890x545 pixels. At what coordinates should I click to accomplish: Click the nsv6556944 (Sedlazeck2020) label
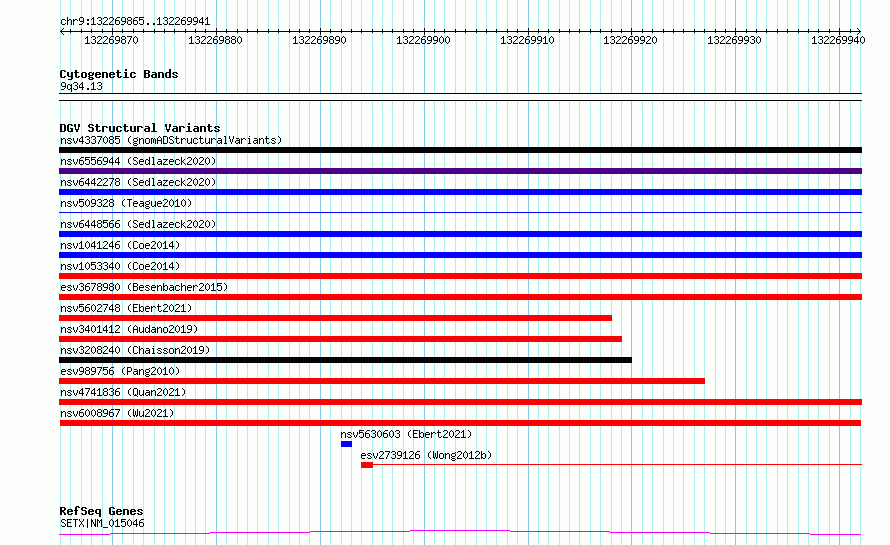138,161
